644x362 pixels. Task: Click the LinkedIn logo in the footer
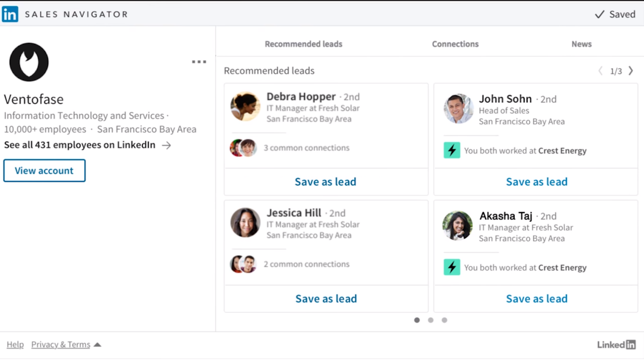[x=616, y=345]
